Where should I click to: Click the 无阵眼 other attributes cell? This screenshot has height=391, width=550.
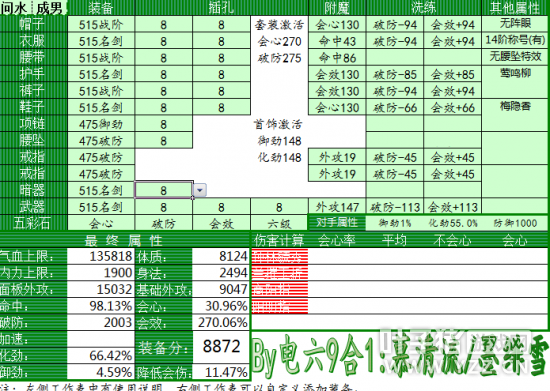coord(515,24)
